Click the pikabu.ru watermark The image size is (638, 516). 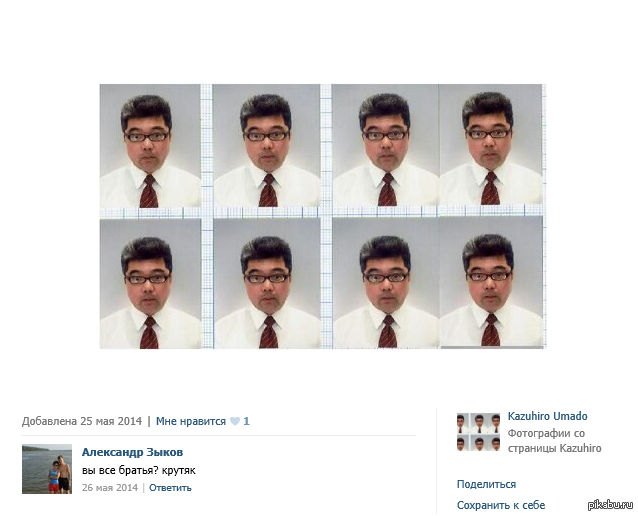pos(610,505)
